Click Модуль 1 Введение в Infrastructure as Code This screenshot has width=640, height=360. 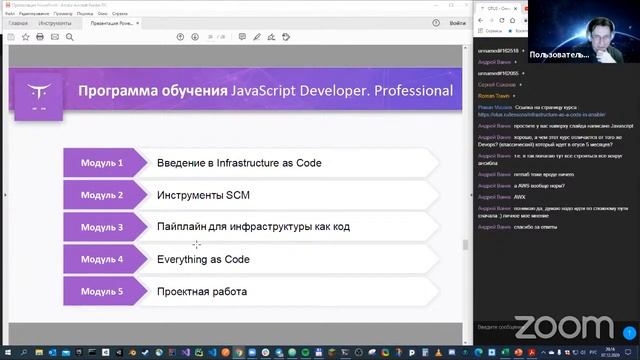point(251,163)
